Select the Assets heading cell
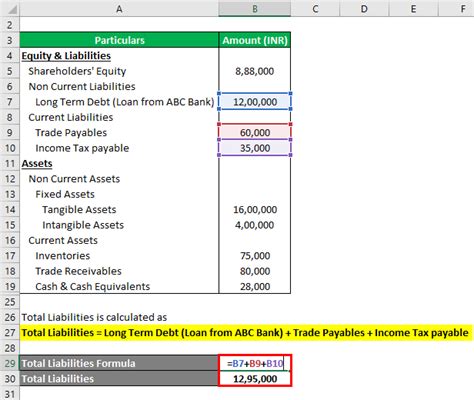474x400 pixels. tap(119, 163)
